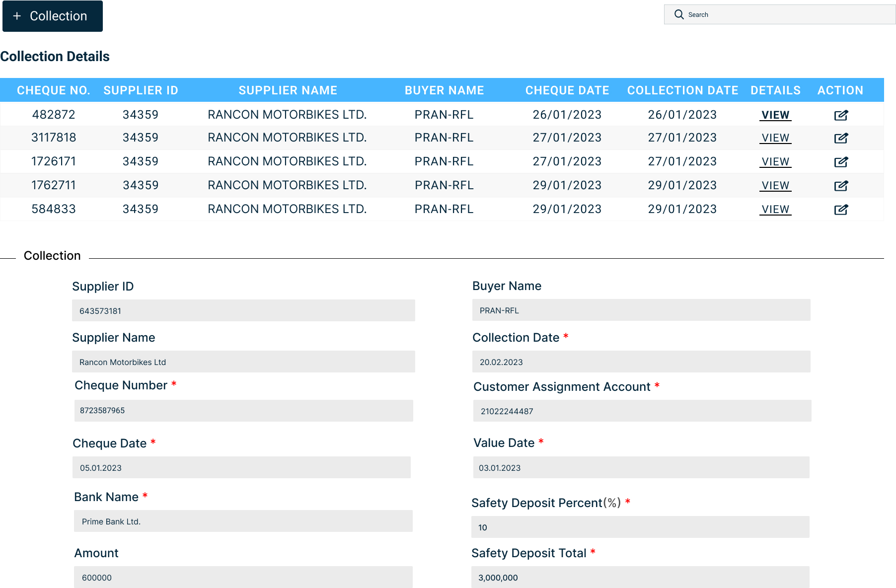This screenshot has height=588, width=896.
Task: Click the edit icon for cheque 3117818
Action: tap(841, 138)
